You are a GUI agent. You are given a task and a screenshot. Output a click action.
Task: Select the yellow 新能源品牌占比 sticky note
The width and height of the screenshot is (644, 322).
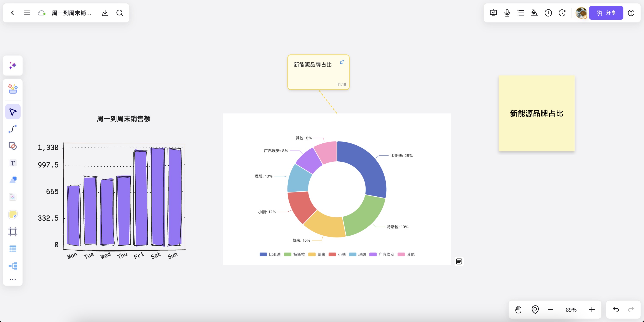pyautogui.click(x=537, y=113)
